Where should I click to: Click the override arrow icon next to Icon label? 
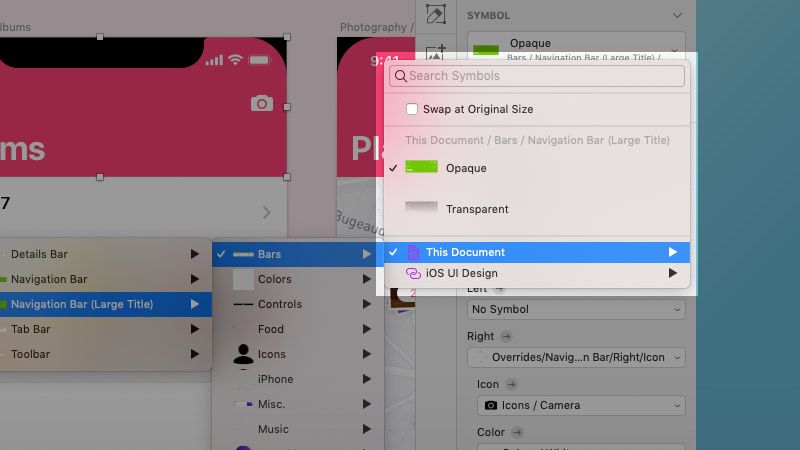tap(511, 384)
